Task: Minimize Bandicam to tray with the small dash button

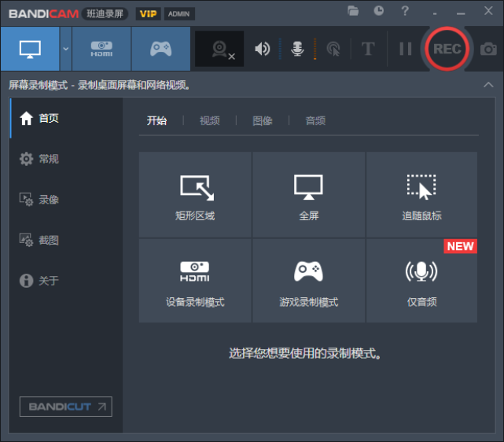Action: pyautogui.click(x=435, y=13)
